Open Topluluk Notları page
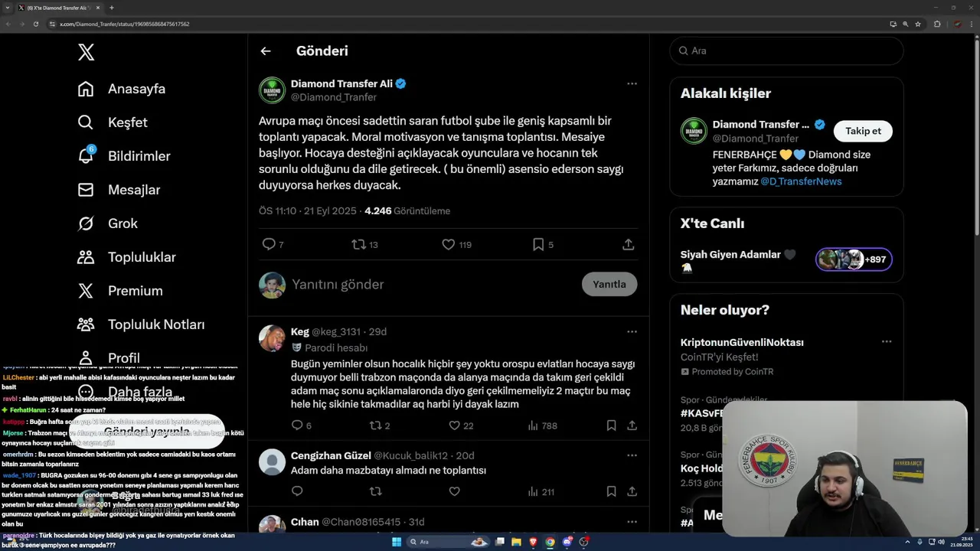Viewport: 980px width, 551px height. (x=141, y=324)
